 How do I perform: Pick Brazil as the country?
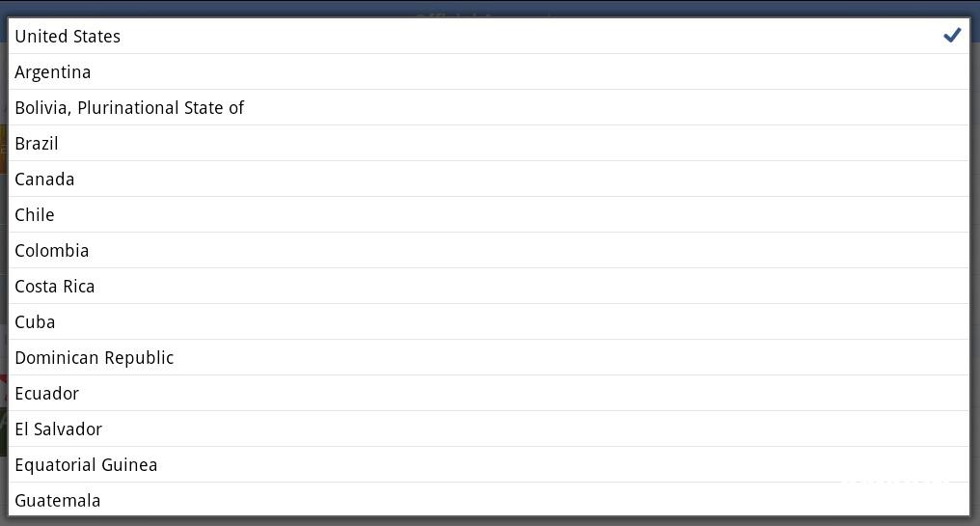37,144
